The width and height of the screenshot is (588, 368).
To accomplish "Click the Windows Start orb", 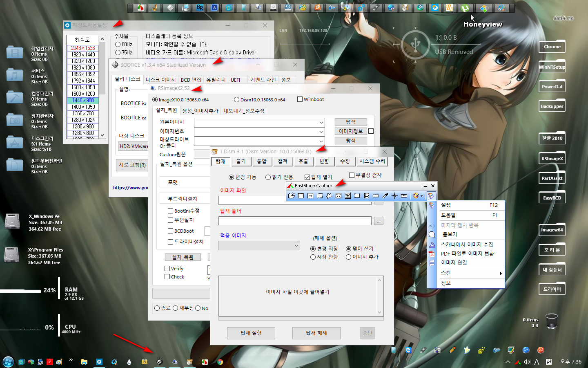I will pos(8,361).
